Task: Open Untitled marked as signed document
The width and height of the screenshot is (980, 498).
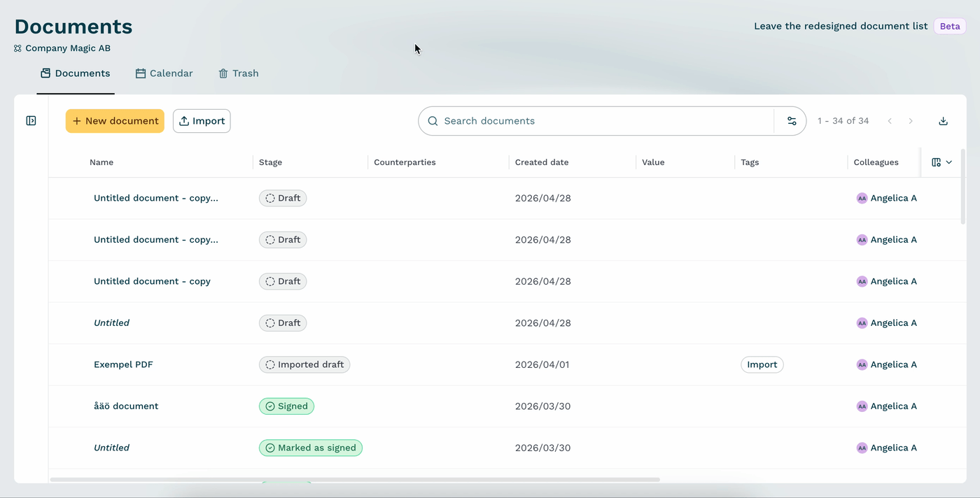Action: pos(111,448)
